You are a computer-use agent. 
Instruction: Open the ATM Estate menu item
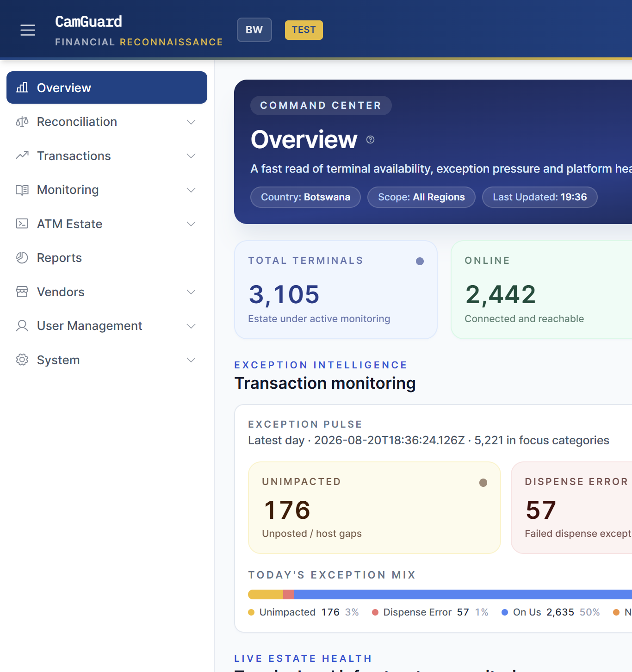click(x=107, y=224)
